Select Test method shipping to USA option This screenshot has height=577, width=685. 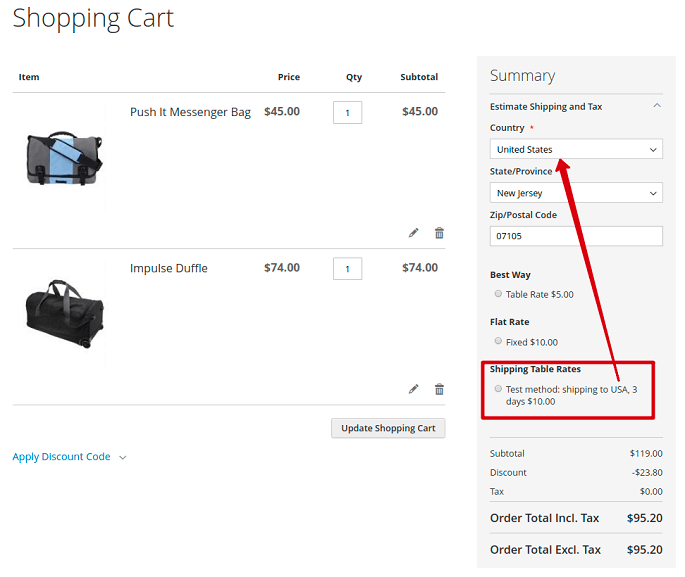point(498,389)
